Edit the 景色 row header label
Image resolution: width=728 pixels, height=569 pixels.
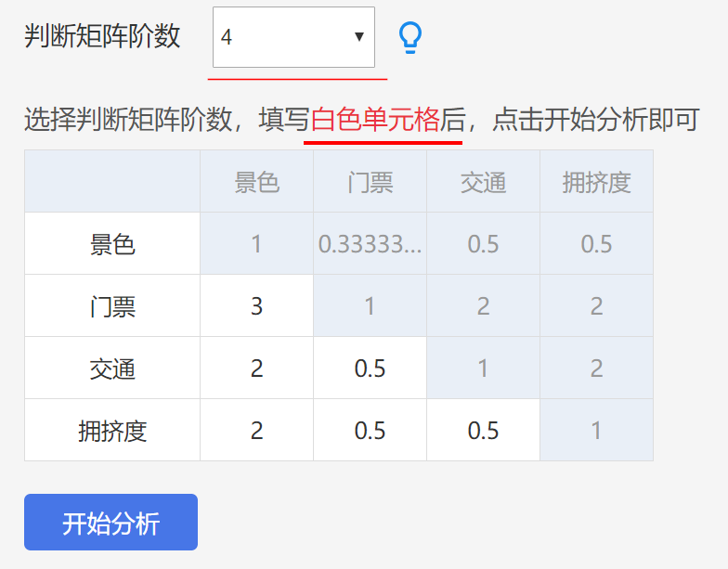pyautogui.click(x=112, y=244)
